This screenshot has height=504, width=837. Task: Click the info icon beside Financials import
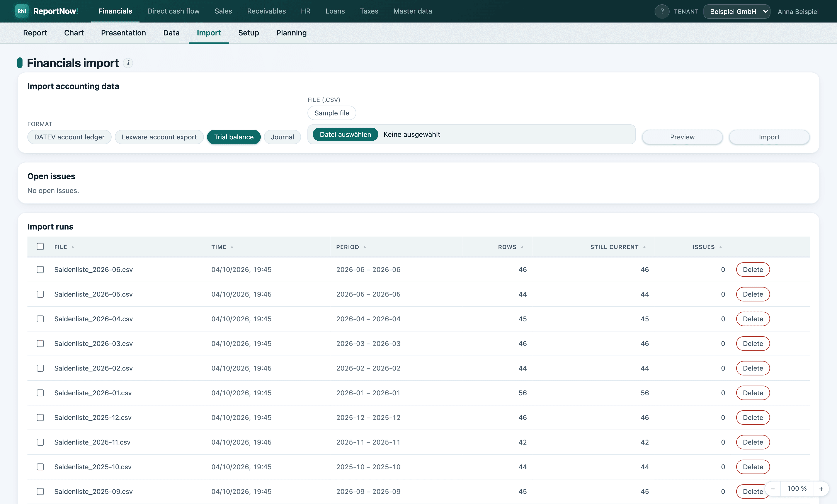click(x=128, y=63)
